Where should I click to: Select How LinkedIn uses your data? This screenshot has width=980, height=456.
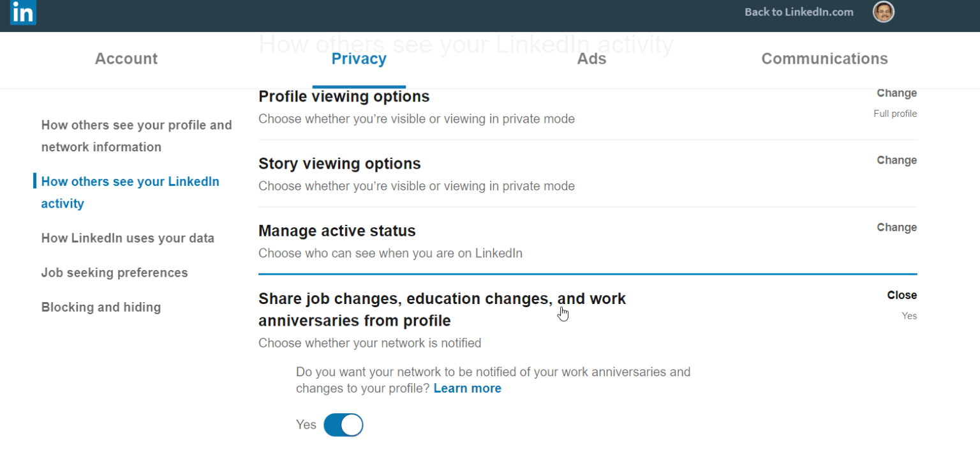point(128,238)
